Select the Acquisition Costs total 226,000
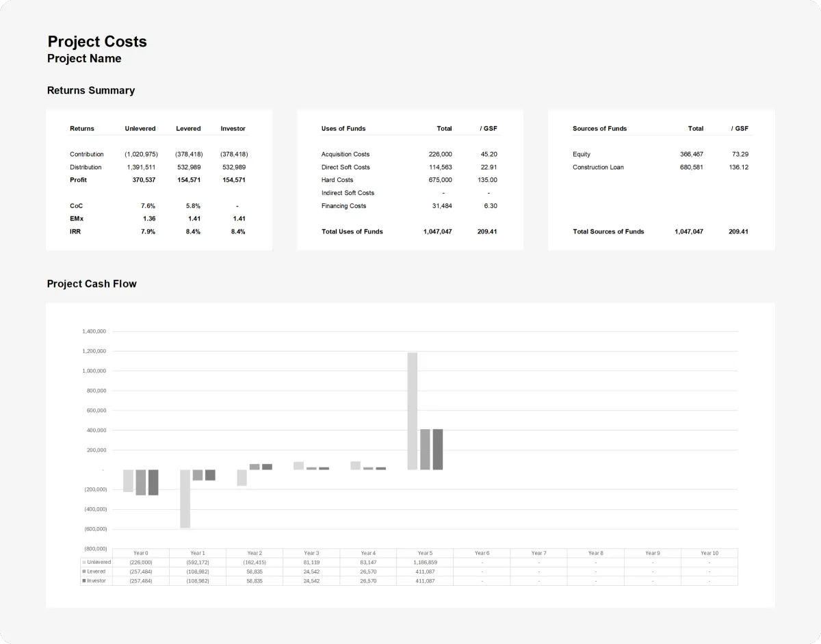 [441, 155]
